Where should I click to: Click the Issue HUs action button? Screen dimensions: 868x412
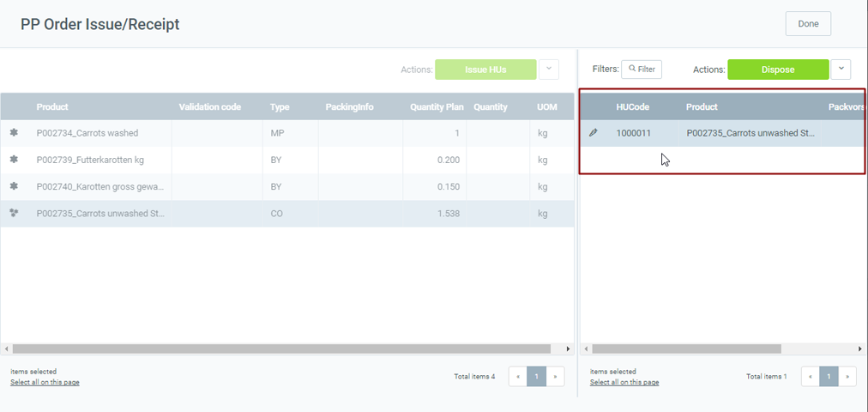485,70
